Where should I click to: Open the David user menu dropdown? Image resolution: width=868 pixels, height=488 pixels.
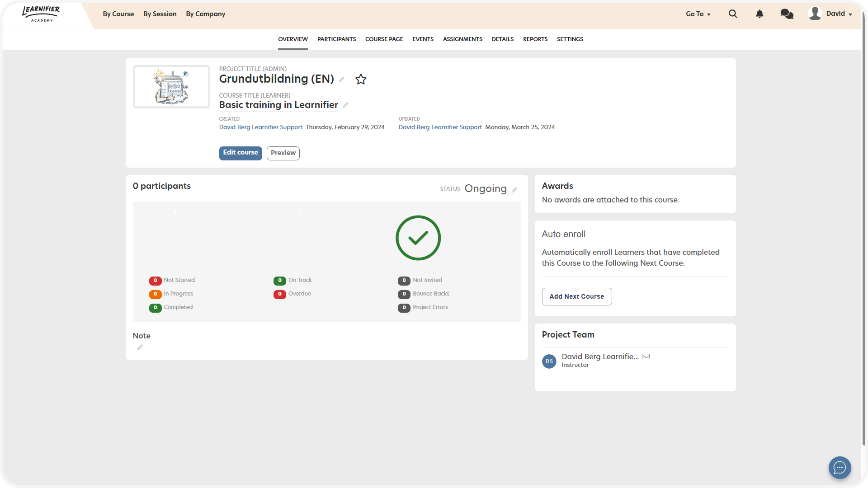point(839,14)
